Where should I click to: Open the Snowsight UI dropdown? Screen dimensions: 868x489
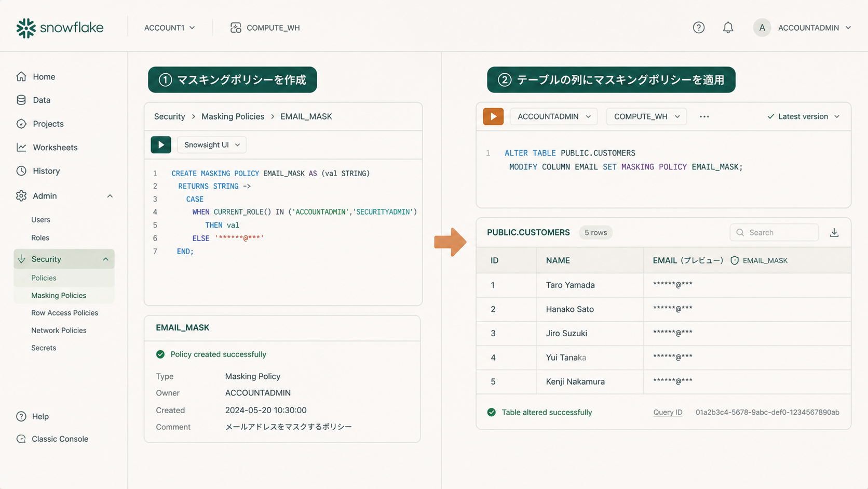[x=212, y=144]
